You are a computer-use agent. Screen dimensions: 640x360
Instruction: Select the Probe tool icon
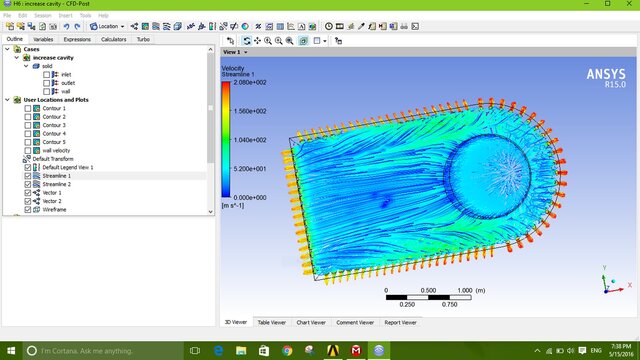[x=361, y=27]
